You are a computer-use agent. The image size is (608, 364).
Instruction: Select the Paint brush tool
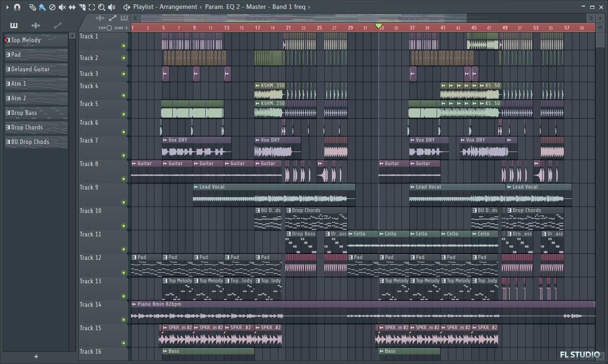tap(42, 7)
